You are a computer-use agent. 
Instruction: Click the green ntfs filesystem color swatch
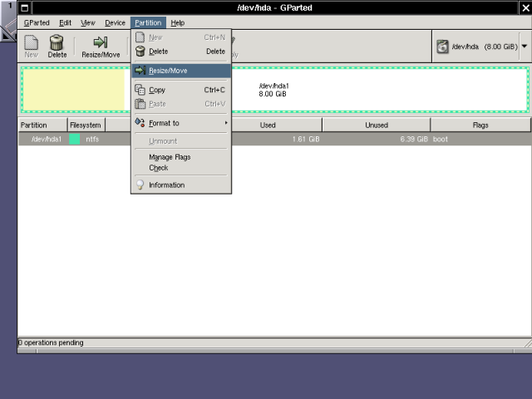(74, 139)
